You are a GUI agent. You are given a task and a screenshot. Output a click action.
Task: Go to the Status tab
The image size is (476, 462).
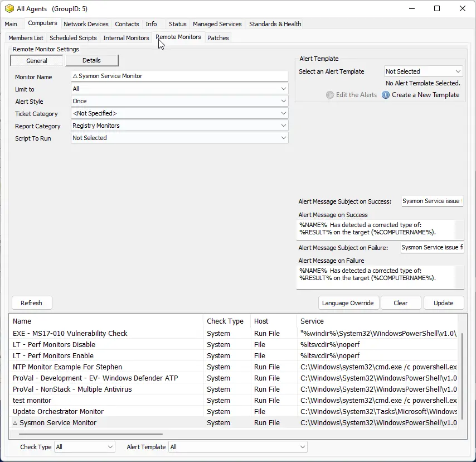(x=178, y=24)
